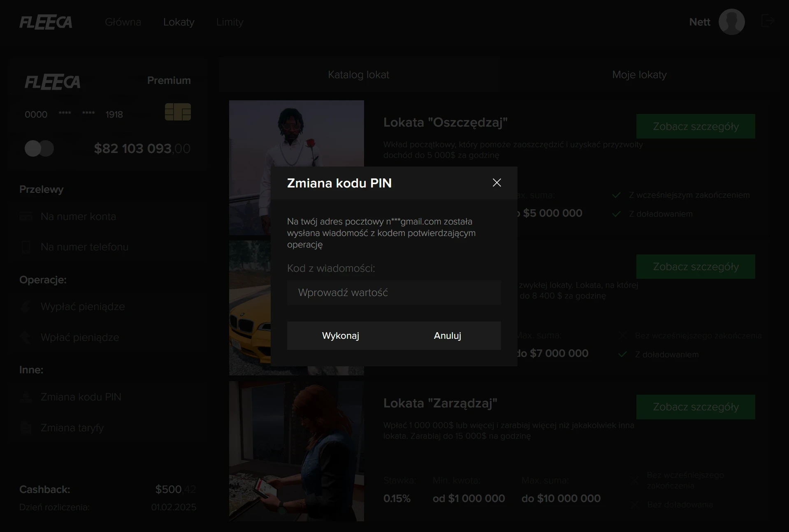Viewport: 789px width, 532px height.
Task: Click the phone icon beside Na numer telefonu
Action: 26,247
